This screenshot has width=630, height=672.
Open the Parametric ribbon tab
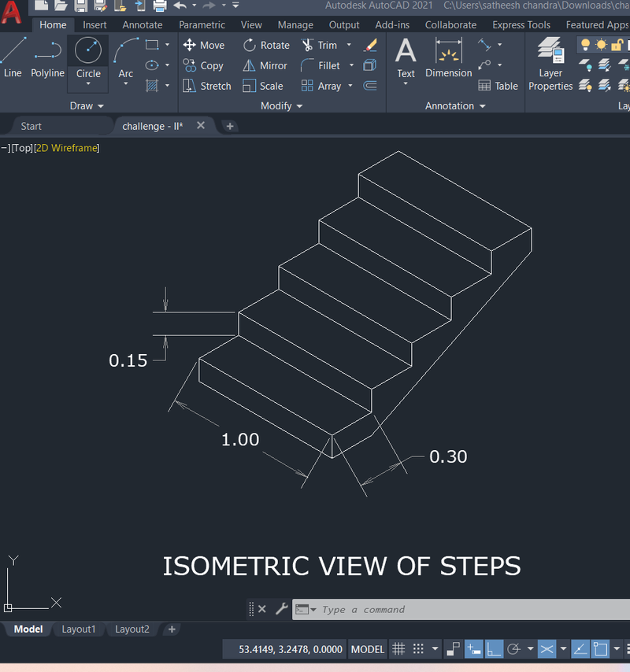click(x=202, y=25)
